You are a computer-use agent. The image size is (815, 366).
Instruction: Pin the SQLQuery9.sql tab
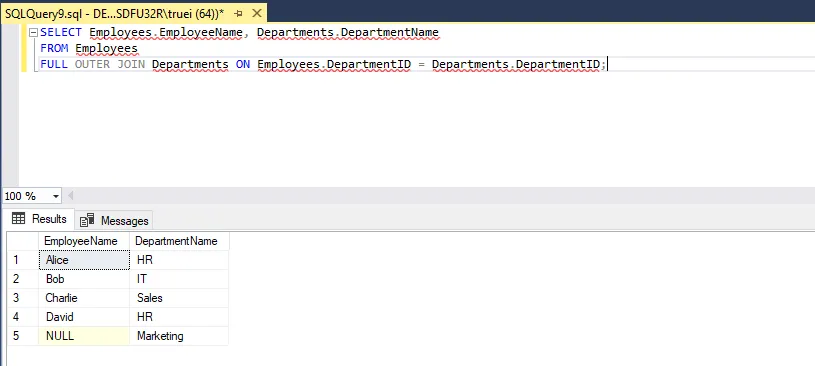(238, 14)
